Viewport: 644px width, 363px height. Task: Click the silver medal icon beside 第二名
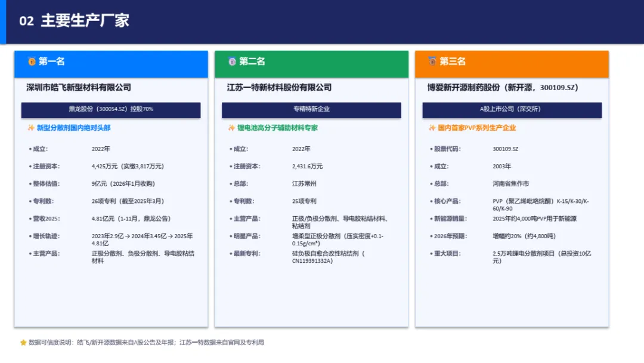tap(232, 61)
